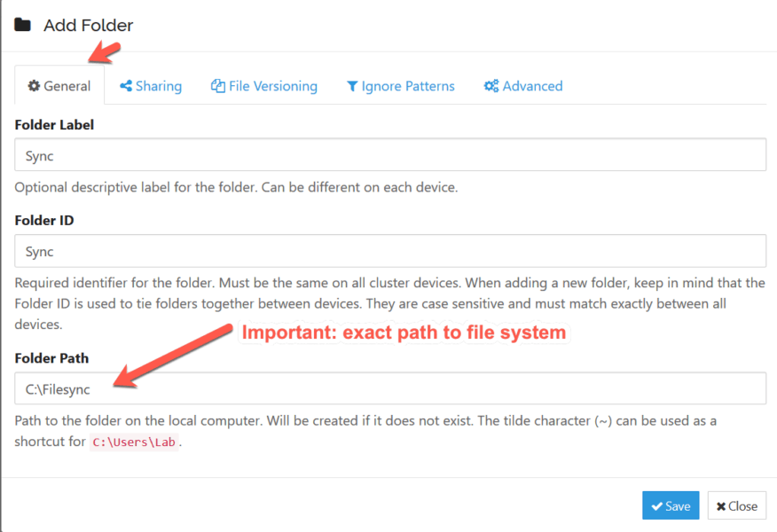The height and width of the screenshot is (532, 777).
Task: Save the new folder settings
Action: tap(671, 505)
